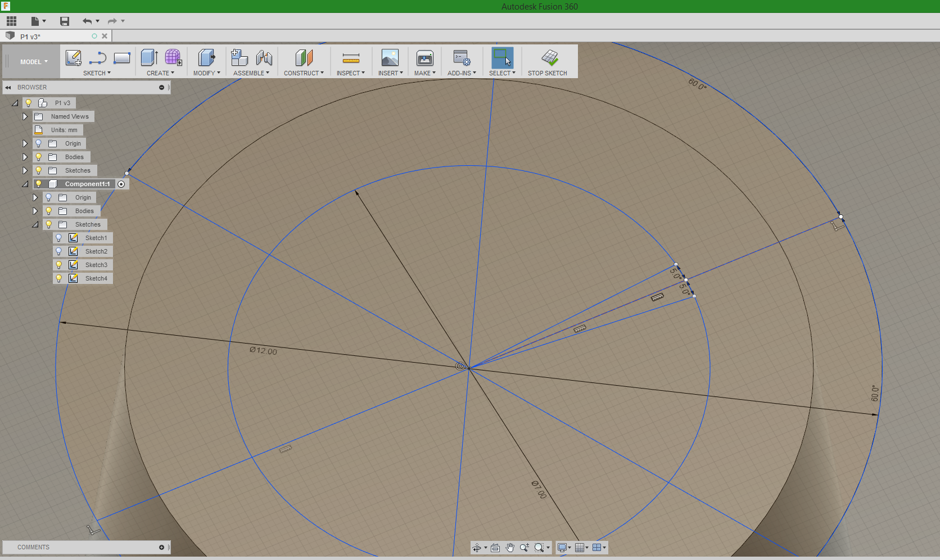The height and width of the screenshot is (560, 940).
Task: Click the Orbit navigation icon
Action: tap(477, 548)
